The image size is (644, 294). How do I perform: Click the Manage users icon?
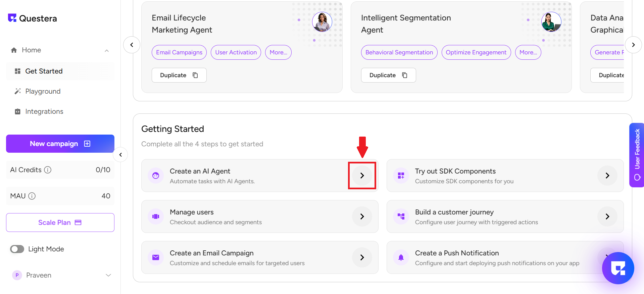(156, 216)
